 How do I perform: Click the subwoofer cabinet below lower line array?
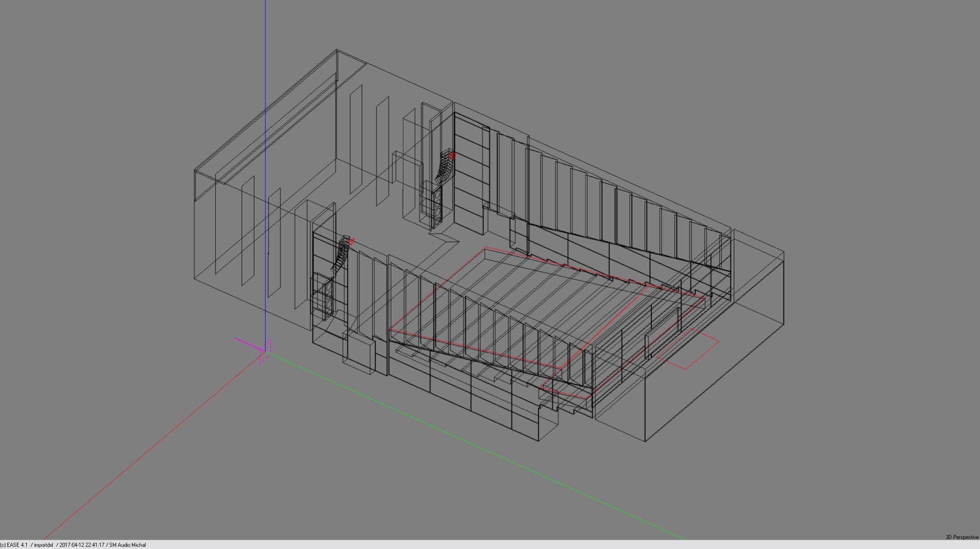pyautogui.click(x=329, y=297)
